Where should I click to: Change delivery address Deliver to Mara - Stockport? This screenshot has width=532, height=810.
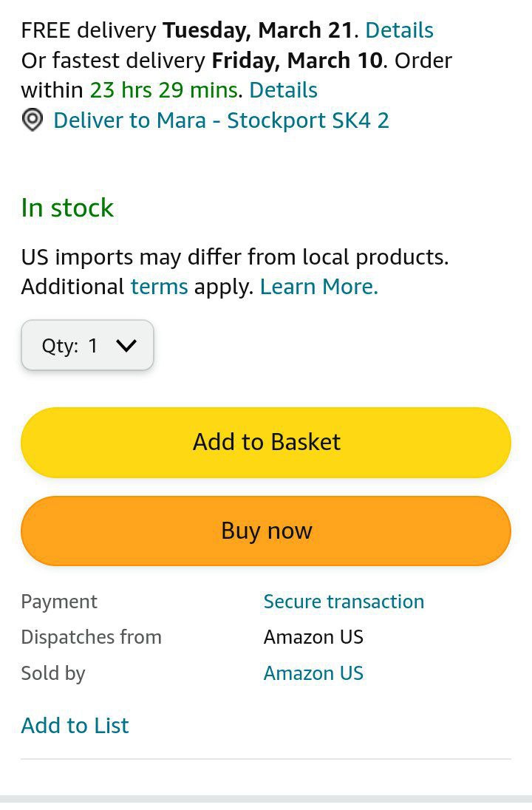pyautogui.click(x=221, y=120)
